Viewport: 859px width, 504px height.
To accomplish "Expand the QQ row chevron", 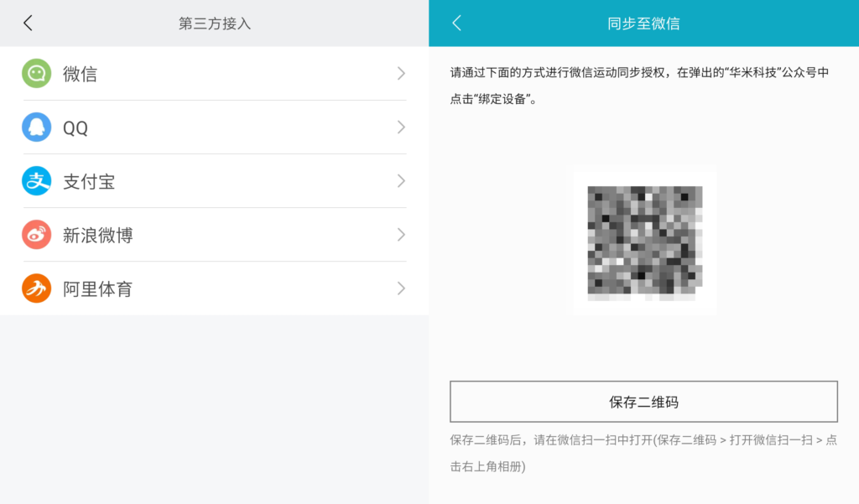I will tap(401, 127).
